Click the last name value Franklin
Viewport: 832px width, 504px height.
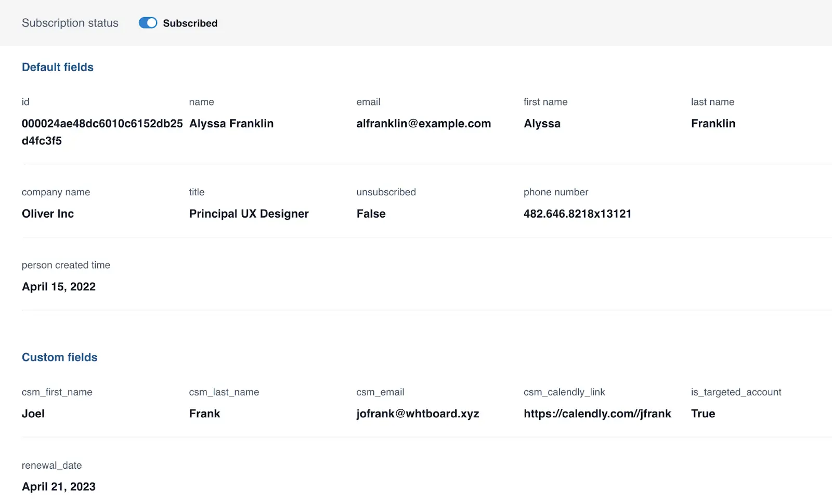[x=713, y=124]
